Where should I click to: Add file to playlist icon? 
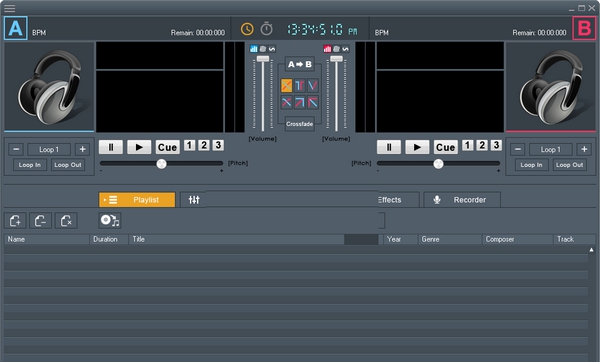pos(15,221)
